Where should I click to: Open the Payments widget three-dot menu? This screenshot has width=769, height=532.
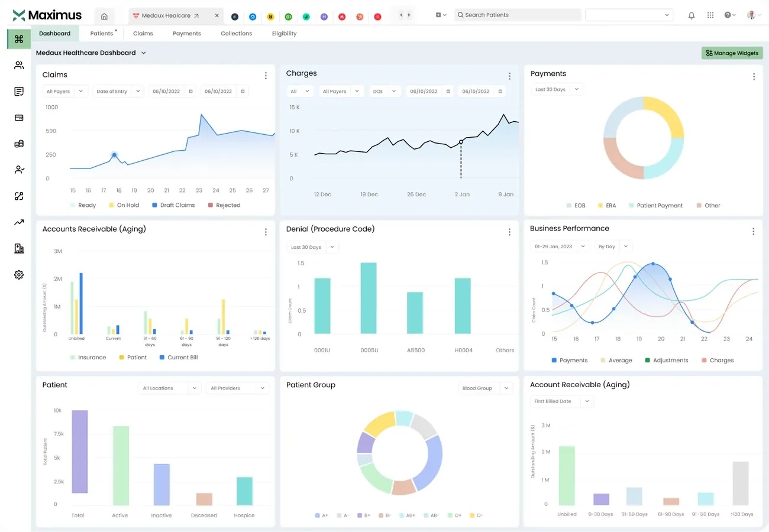754,77
